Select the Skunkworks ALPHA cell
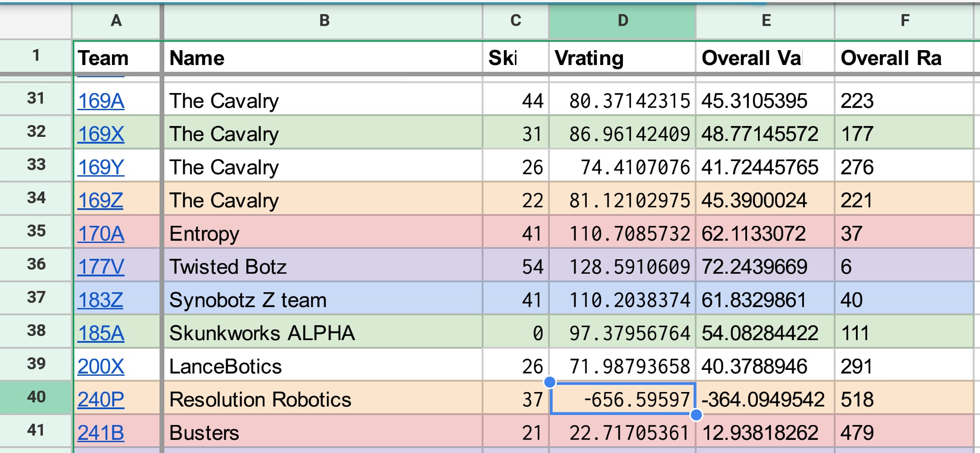 (323, 332)
